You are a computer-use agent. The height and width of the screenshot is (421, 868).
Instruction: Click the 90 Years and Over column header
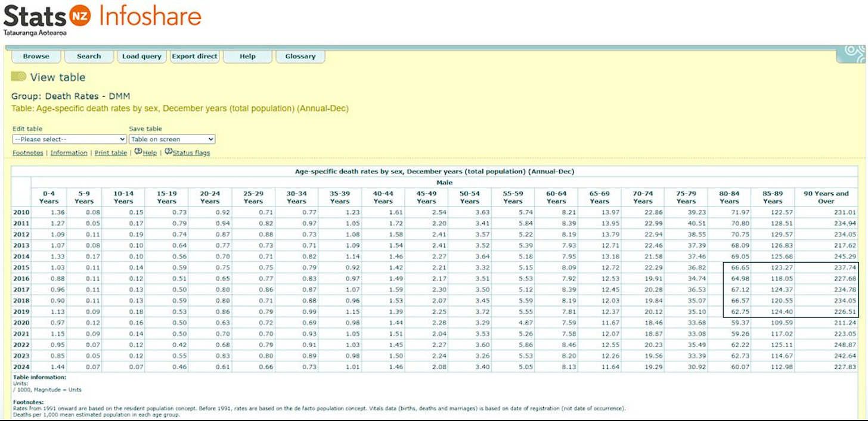(826, 197)
